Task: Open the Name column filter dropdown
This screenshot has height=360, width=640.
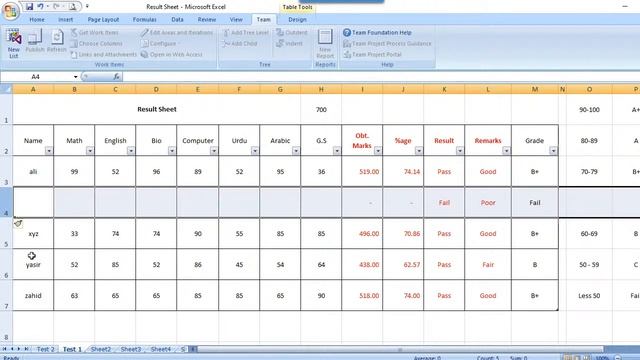Action: pos(49,151)
